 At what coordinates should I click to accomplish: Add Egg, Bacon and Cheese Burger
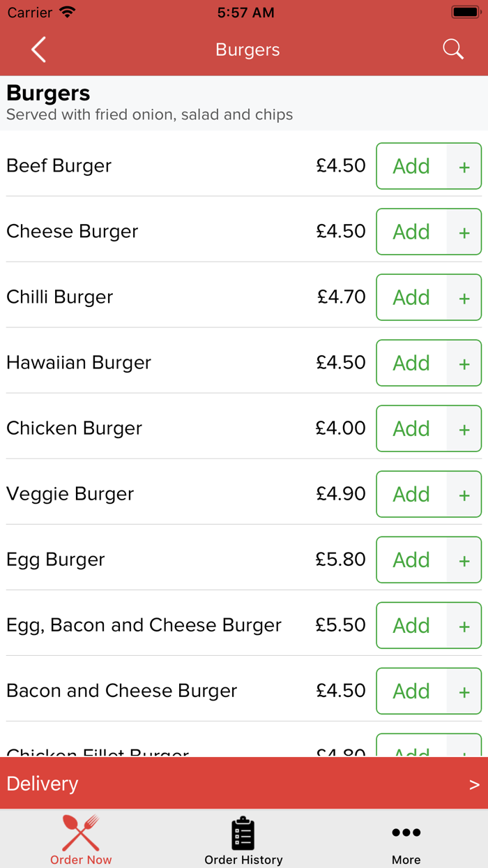click(411, 625)
